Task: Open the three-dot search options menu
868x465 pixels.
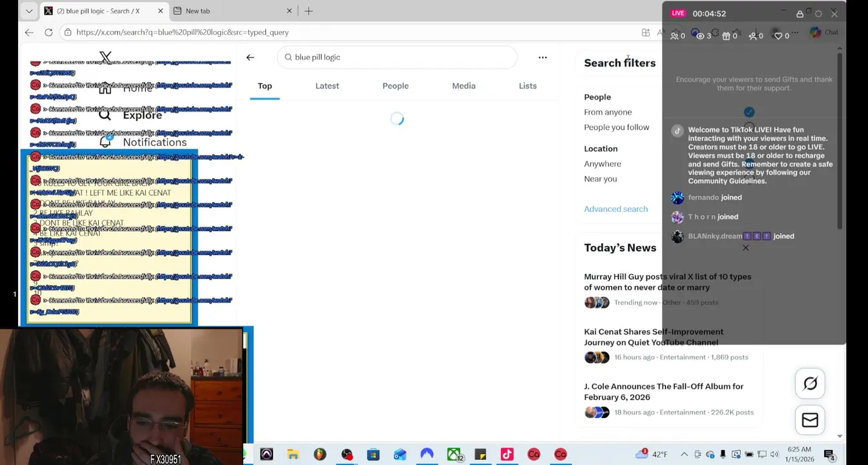Action: [x=542, y=57]
